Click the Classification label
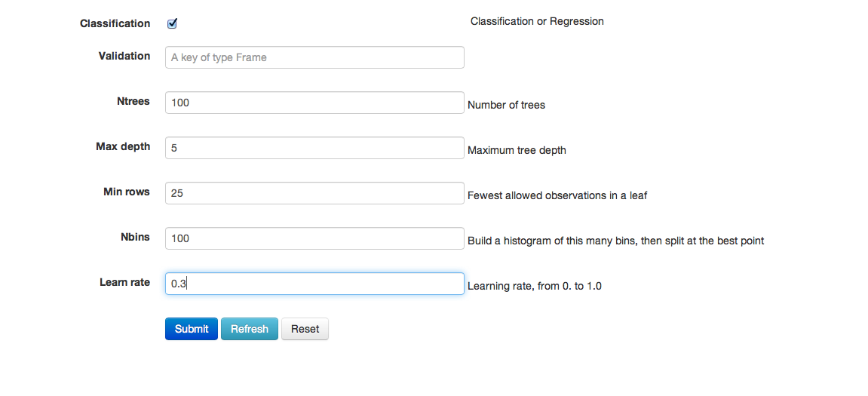 [x=115, y=23]
